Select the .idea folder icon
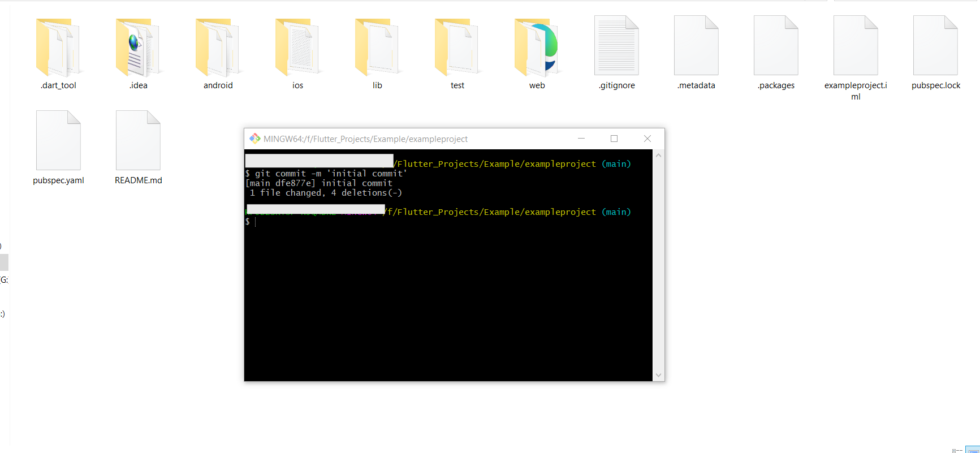The width and height of the screenshot is (980, 453). coord(138,48)
